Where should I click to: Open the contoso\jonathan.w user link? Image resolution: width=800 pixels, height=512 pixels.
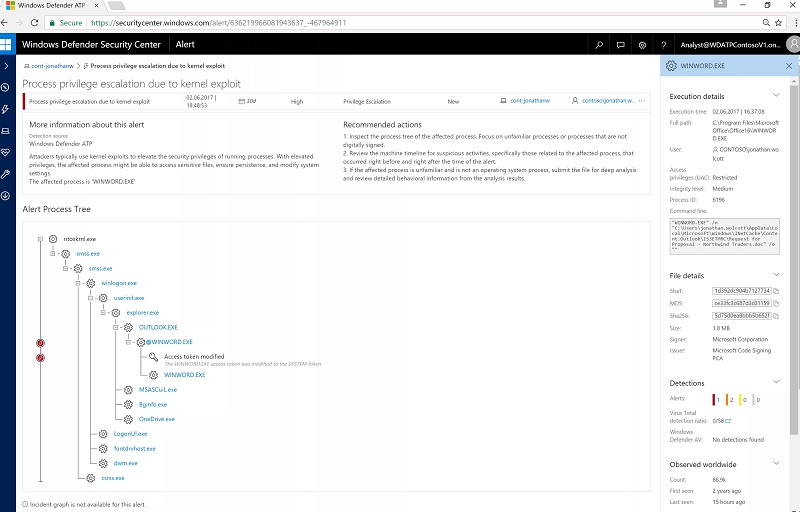pyautogui.click(x=608, y=101)
